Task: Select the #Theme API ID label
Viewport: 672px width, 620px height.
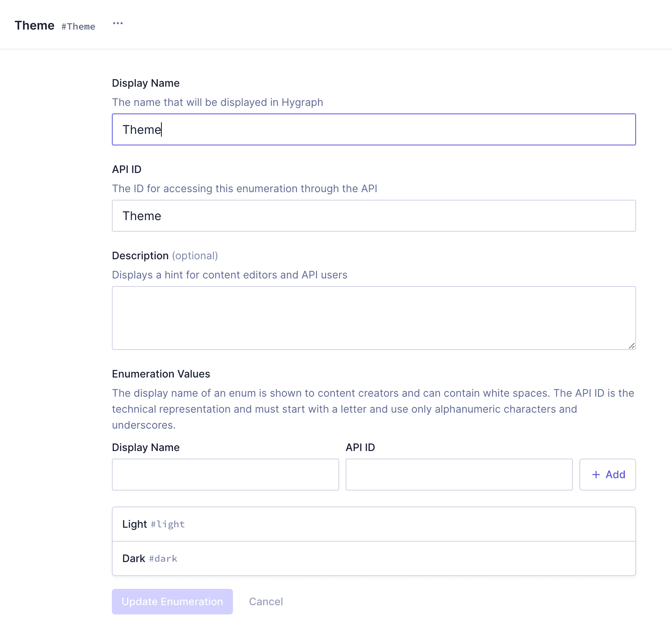Action: pos(78,26)
